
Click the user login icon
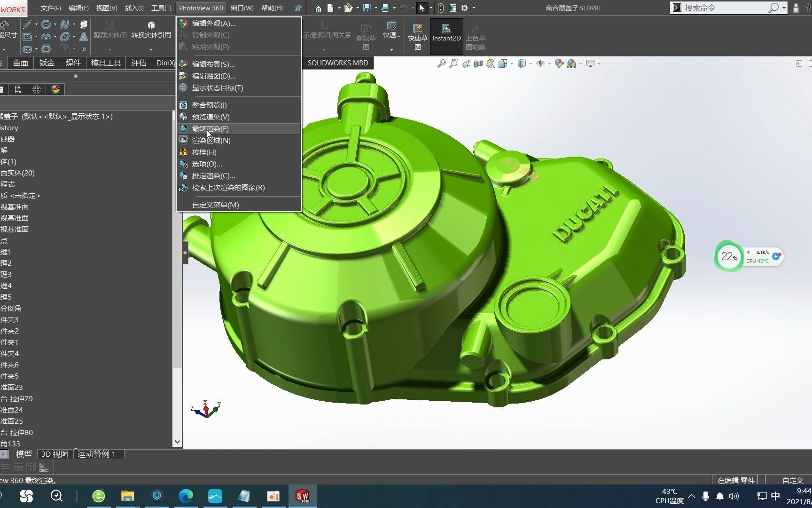coord(796,8)
